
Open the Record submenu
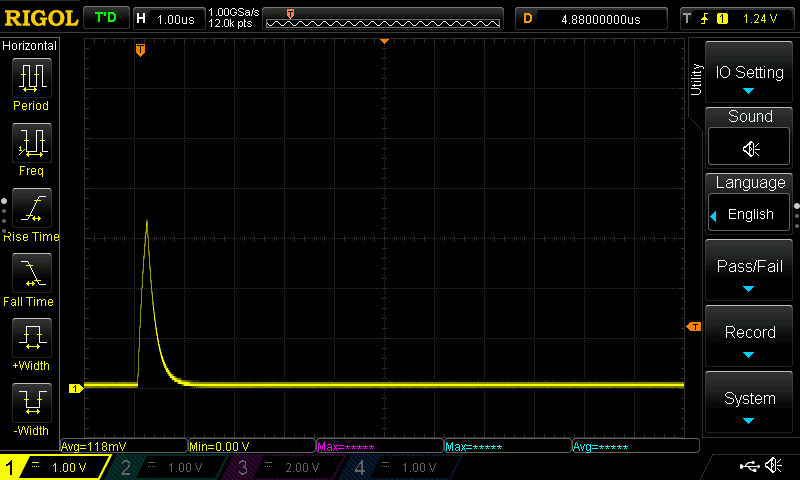click(750, 336)
